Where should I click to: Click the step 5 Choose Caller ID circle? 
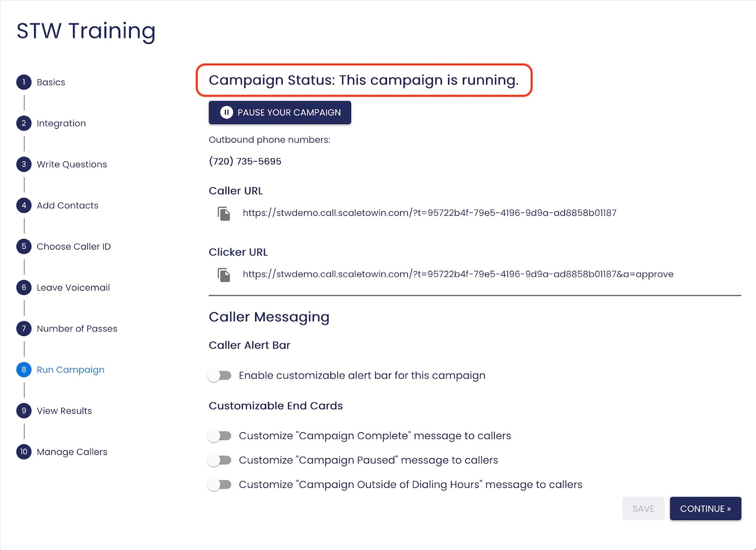point(24,247)
